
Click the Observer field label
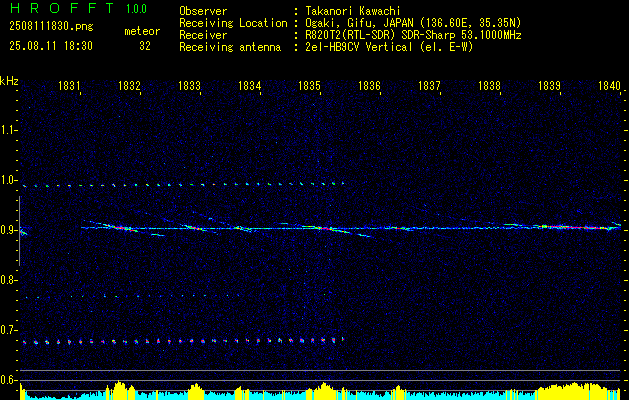tap(203, 11)
